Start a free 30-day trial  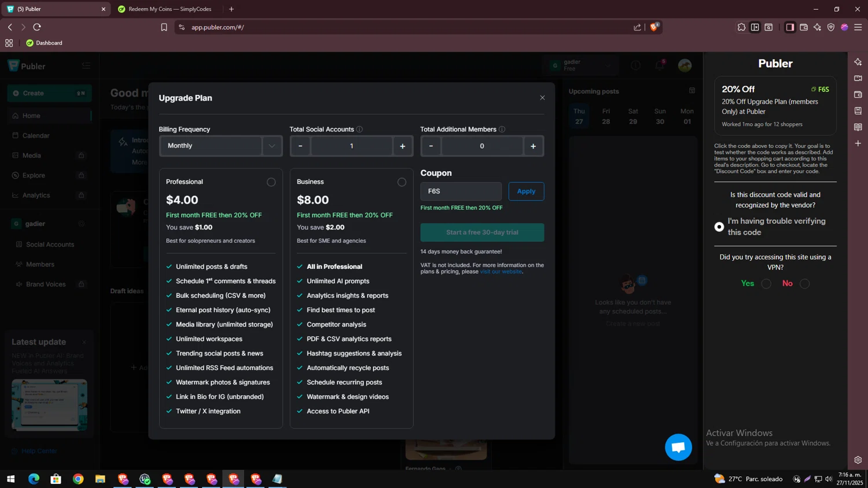tap(482, 232)
